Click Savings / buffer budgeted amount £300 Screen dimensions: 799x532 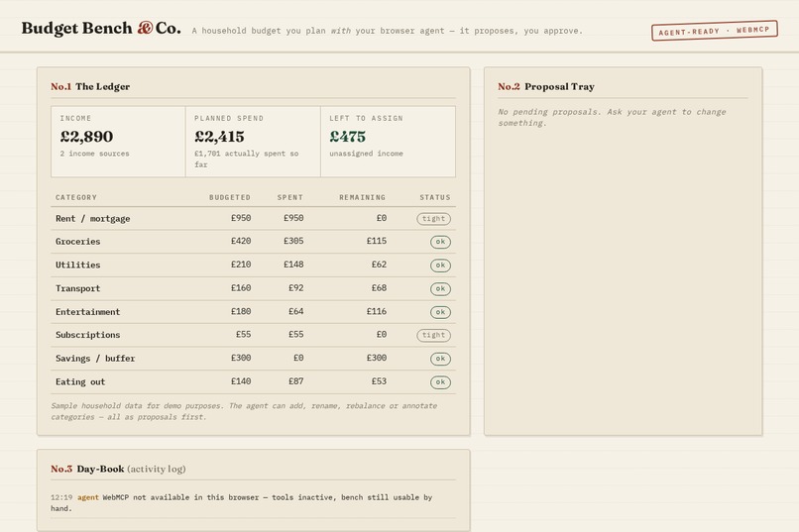[x=241, y=358]
